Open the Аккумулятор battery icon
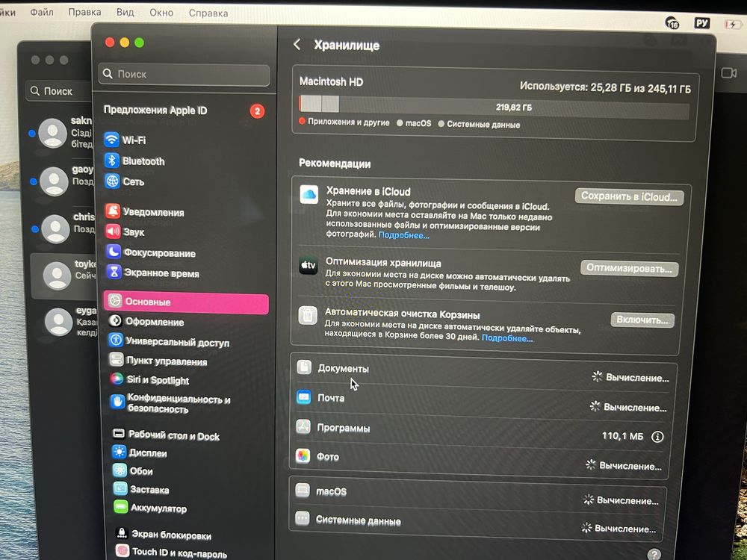This screenshot has height=560, width=747. (120, 507)
